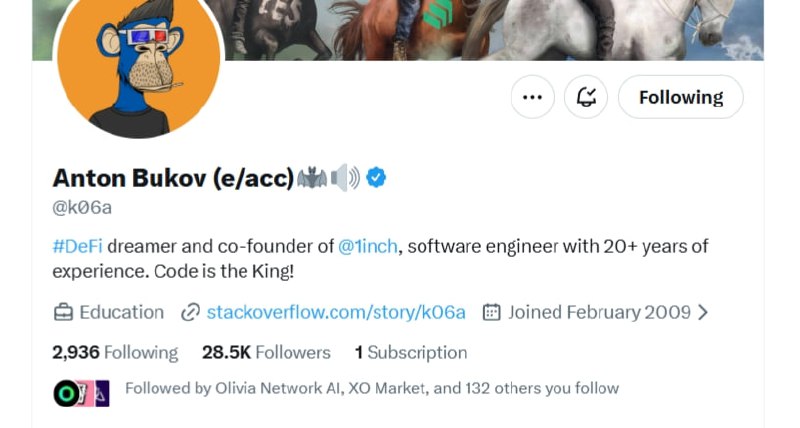This screenshot has width=800, height=428.
Task: Open the 'Followed by Olivia Network AI' list
Action: pos(372,389)
